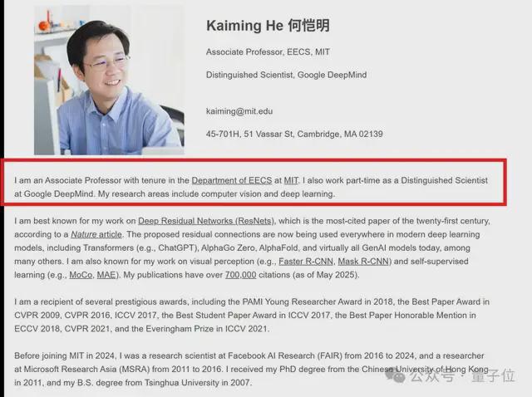Click the profile photo of Kaiming He
532x397 pixels.
tap(109, 81)
